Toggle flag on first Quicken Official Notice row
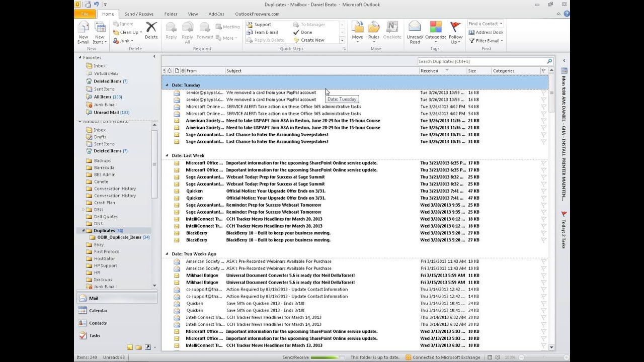The height and width of the screenshot is (362, 644). [x=543, y=191]
